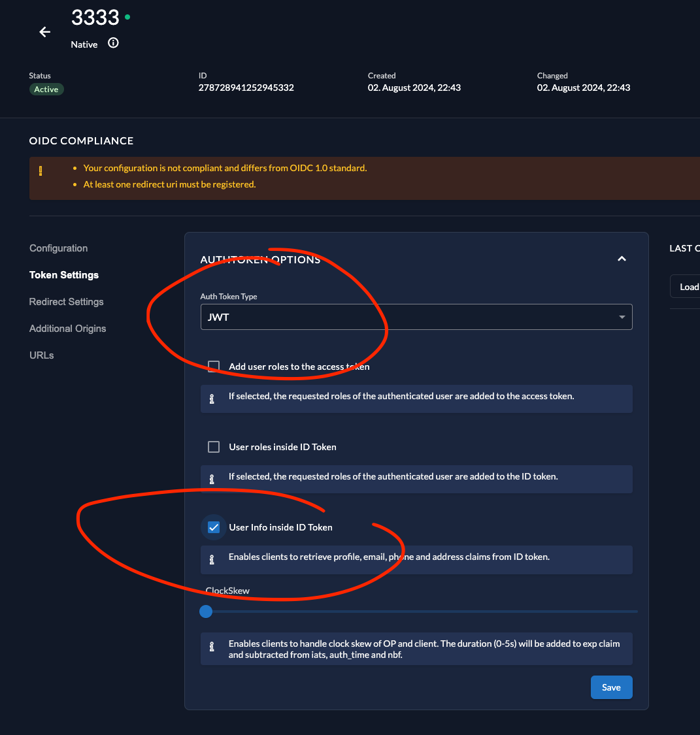Click the warning exclamation icon in compliance banner
The image size is (700, 735).
pyautogui.click(x=41, y=171)
